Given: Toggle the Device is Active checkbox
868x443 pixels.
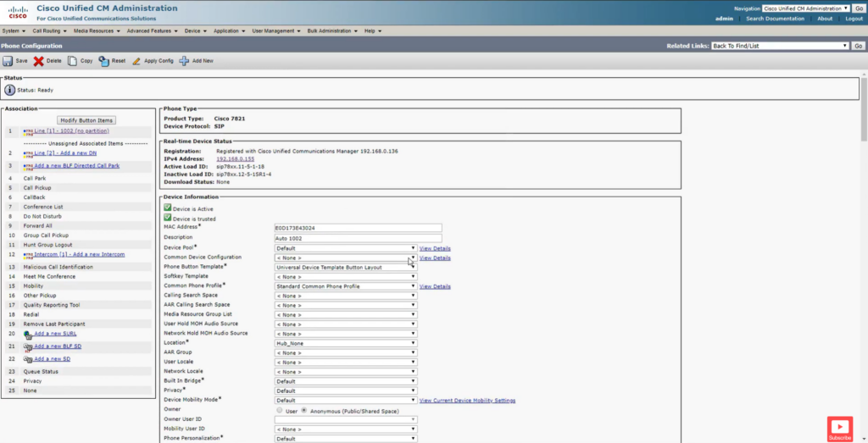Looking at the screenshot, I should coord(168,208).
